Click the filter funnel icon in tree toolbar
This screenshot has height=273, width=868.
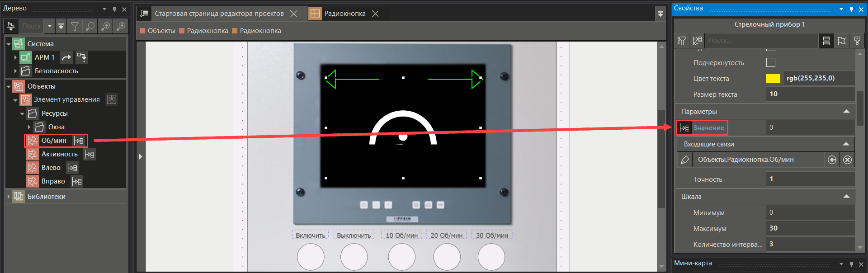[75, 26]
